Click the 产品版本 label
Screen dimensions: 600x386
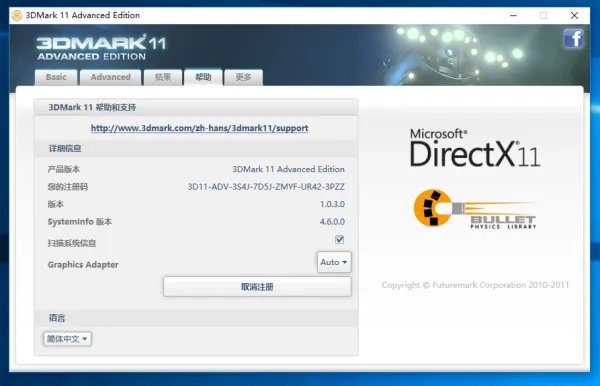point(64,169)
